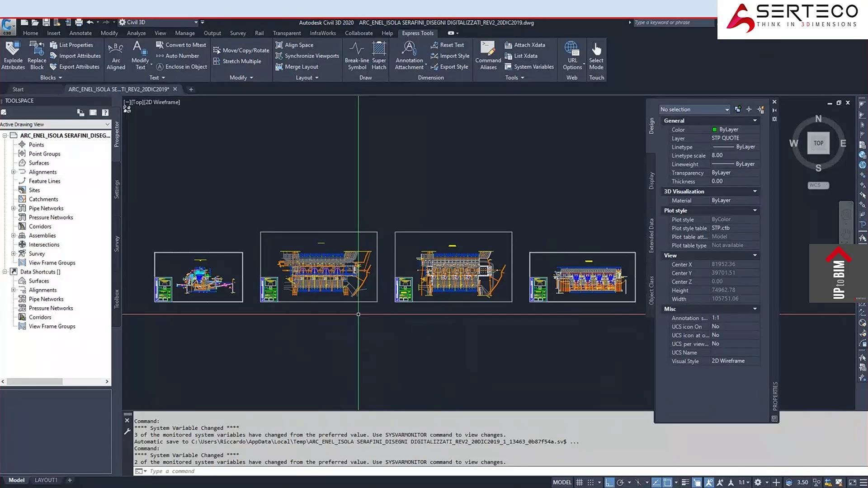Open the Explode Attributes tool

tap(13, 55)
